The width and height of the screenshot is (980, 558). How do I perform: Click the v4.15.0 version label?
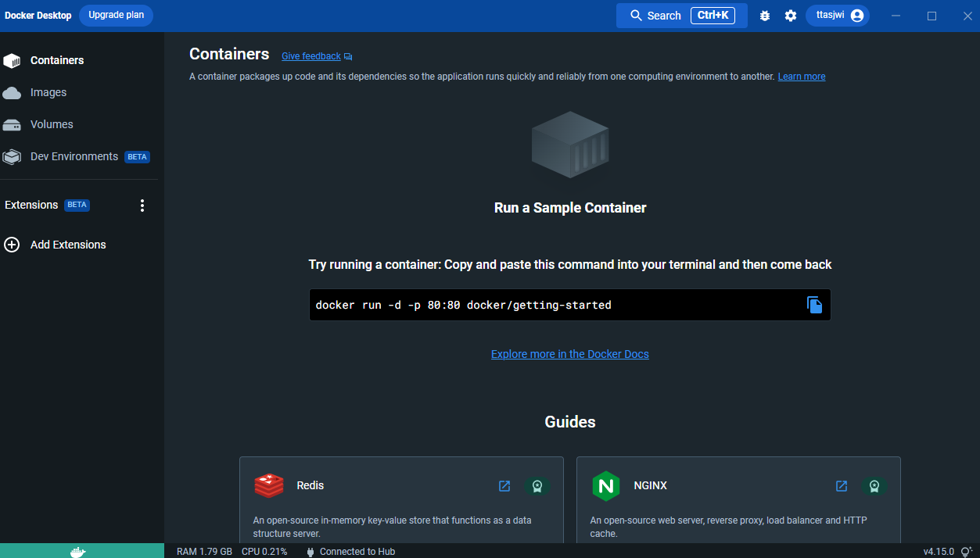(939, 552)
